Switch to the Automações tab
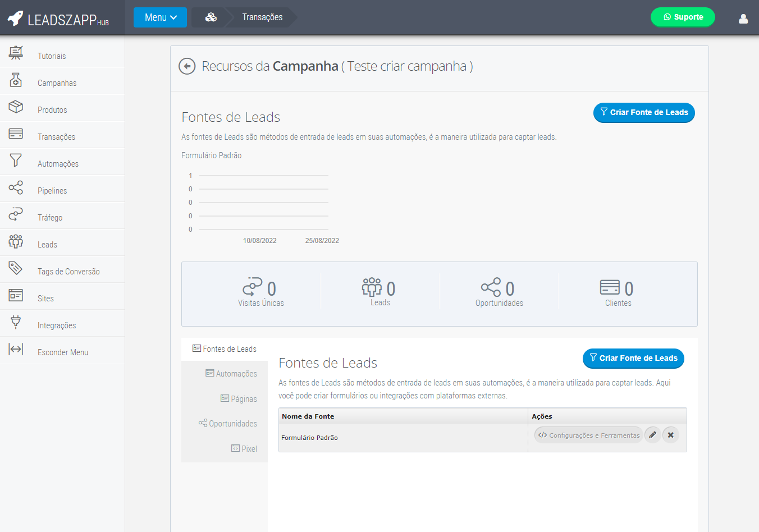This screenshot has width=759, height=532. (231, 374)
